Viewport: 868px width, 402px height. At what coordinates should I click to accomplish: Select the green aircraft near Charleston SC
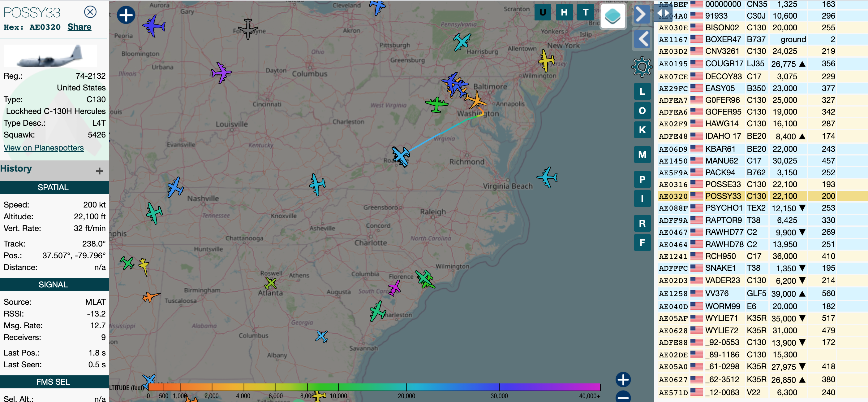377,311
